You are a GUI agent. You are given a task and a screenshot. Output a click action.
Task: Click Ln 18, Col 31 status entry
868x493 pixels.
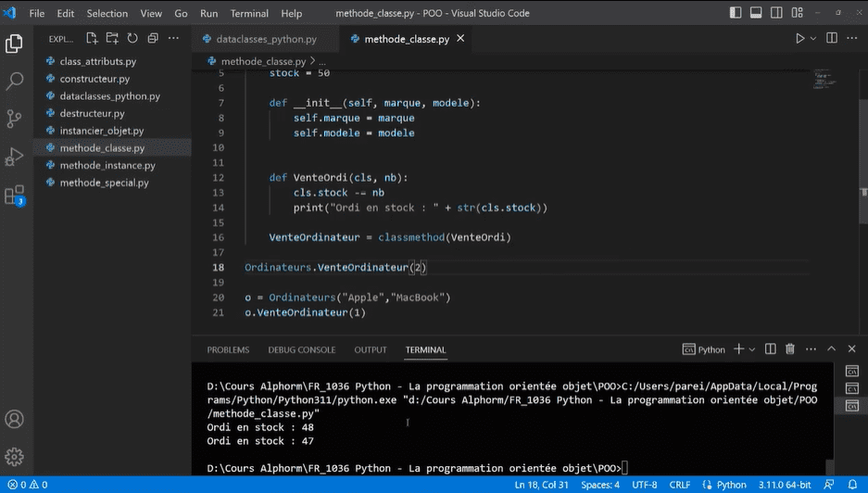pyautogui.click(x=541, y=485)
